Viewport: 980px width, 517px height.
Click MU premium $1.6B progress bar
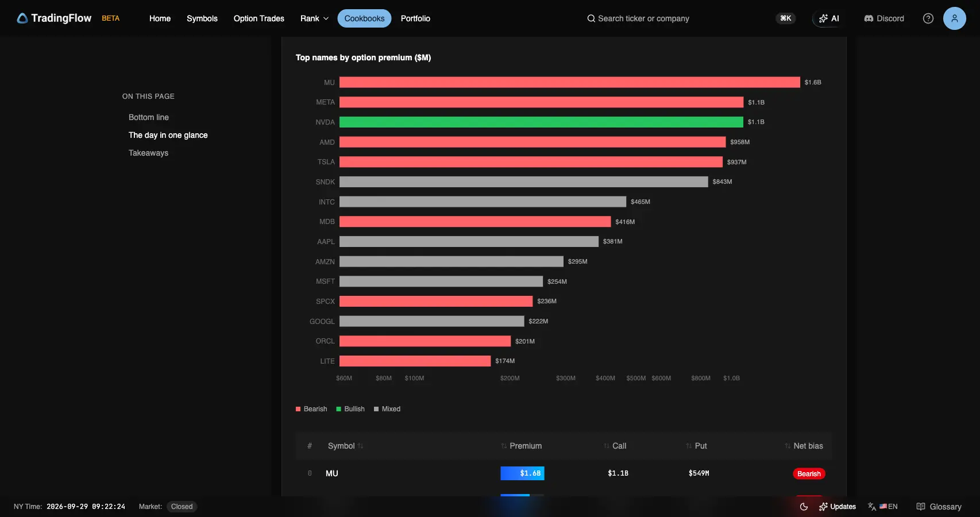click(522, 473)
